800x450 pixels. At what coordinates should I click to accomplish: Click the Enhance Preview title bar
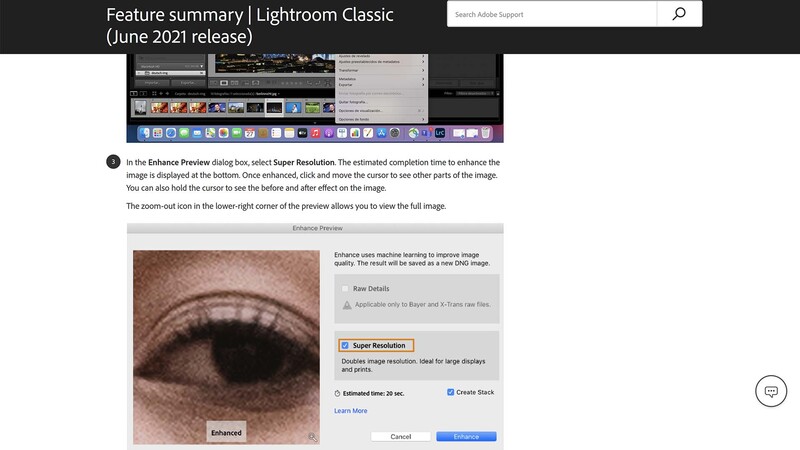tap(315, 228)
